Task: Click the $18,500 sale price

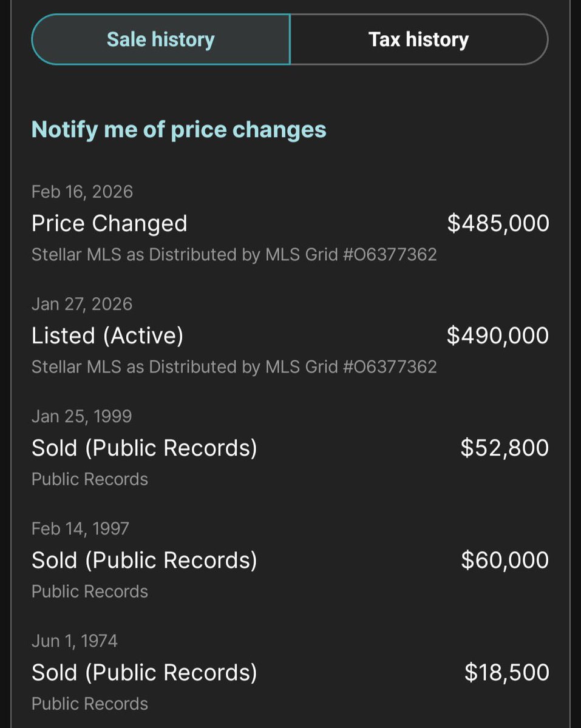Action: 507,672
